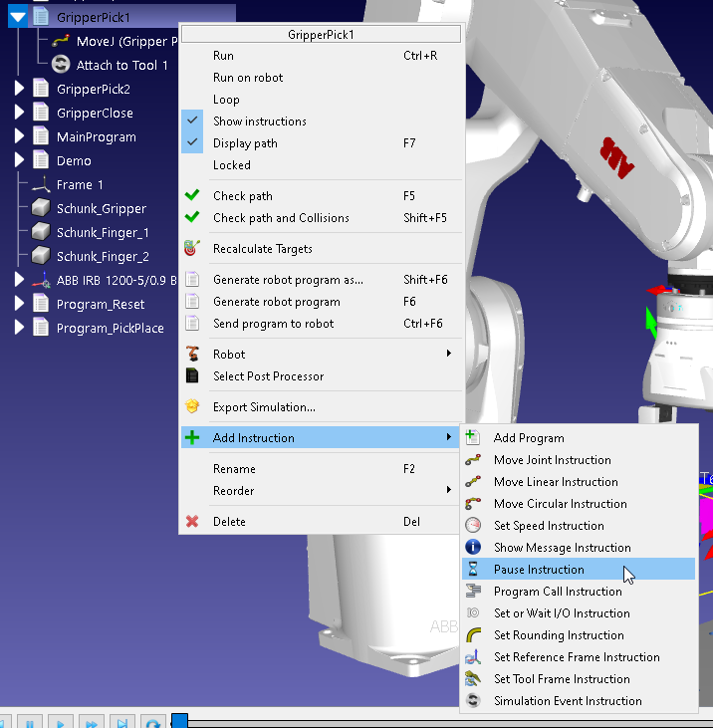Expand the ABB IRB 1200 robot node
This screenshot has width=713, height=728.
pyautogui.click(x=19, y=280)
